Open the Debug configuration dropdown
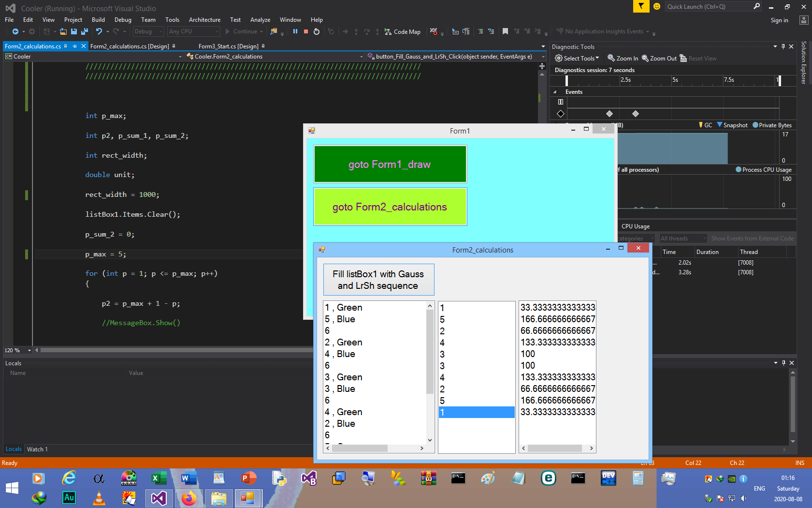Image resolution: width=812 pixels, height=508 pixels. (x=148, y=31)
